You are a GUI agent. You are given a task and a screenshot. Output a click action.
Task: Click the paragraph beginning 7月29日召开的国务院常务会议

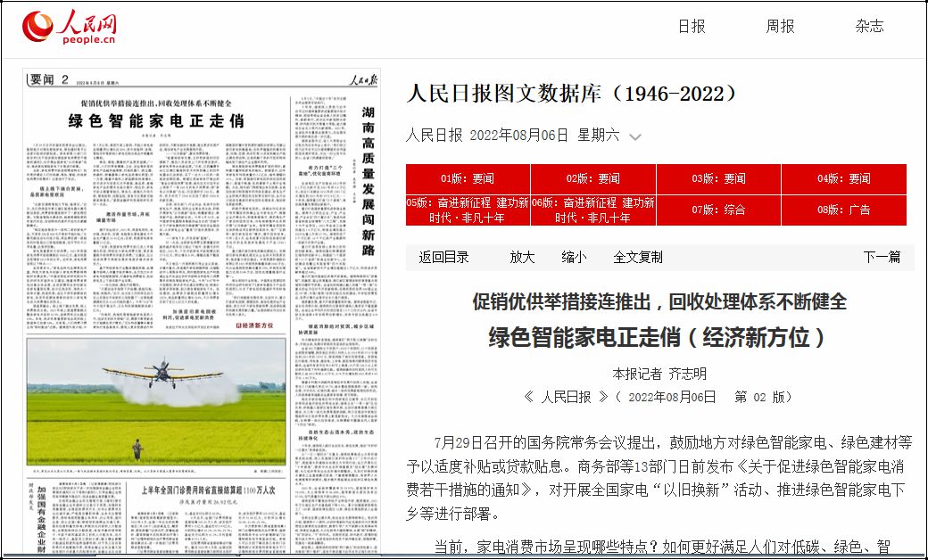[659, 478]
